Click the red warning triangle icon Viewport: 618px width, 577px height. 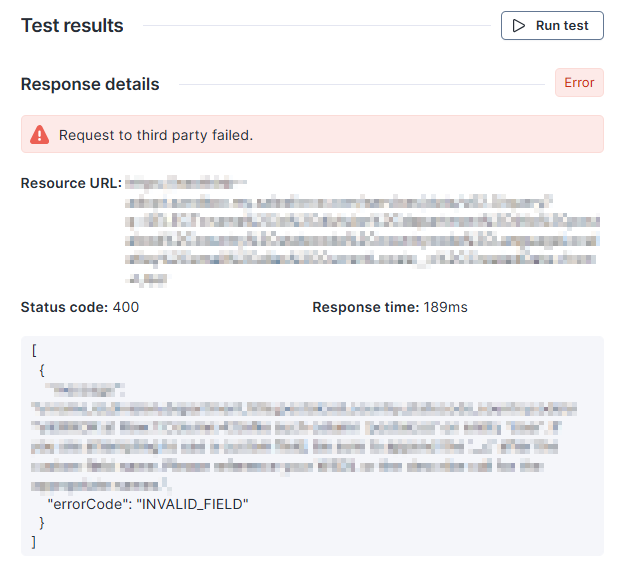pos(39,134)
